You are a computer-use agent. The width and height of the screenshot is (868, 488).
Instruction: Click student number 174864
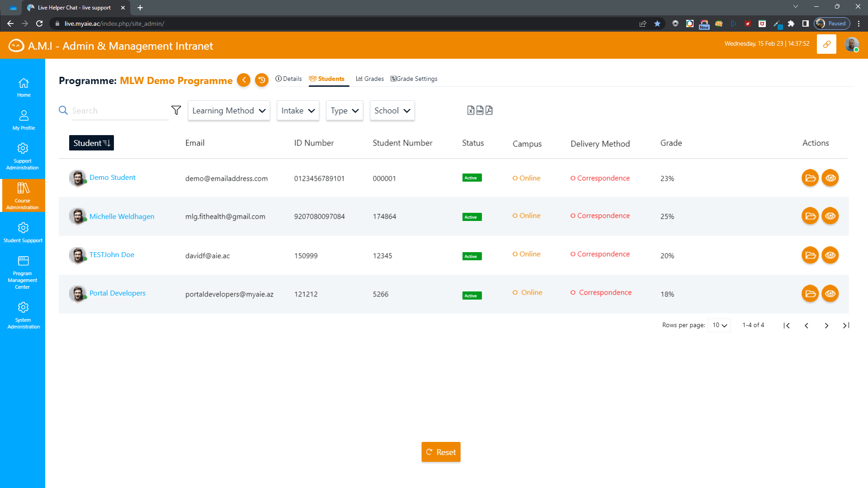[x=384, y=216]
